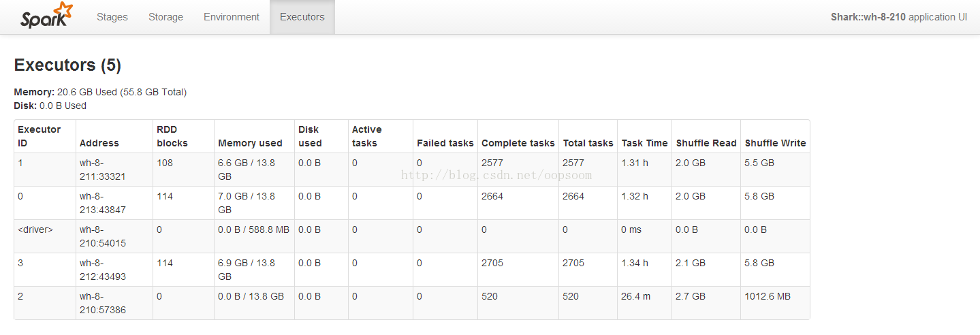Select the Executors tab
The width and height of the screenshot is (980, 335).
pyautogui.click(x=302, y=17)
